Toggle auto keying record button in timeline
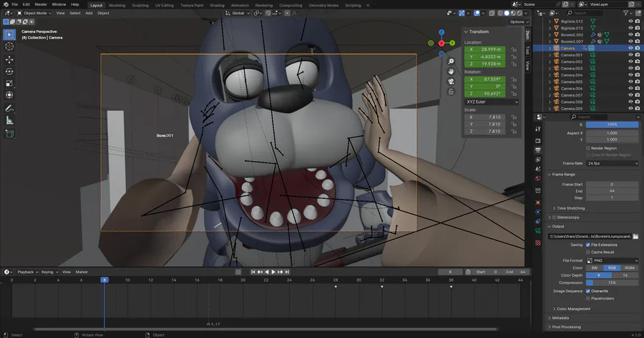 (238, 272)
